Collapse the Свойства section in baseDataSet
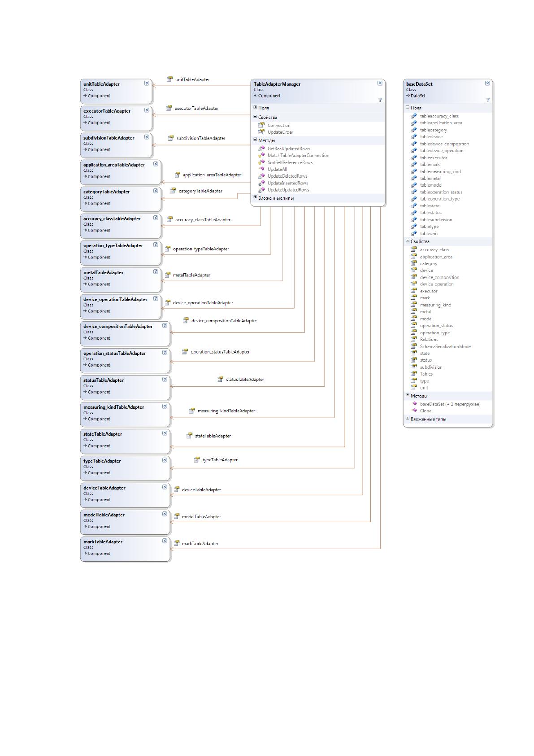This screenshot has width=534, height=756. (408, 241)
